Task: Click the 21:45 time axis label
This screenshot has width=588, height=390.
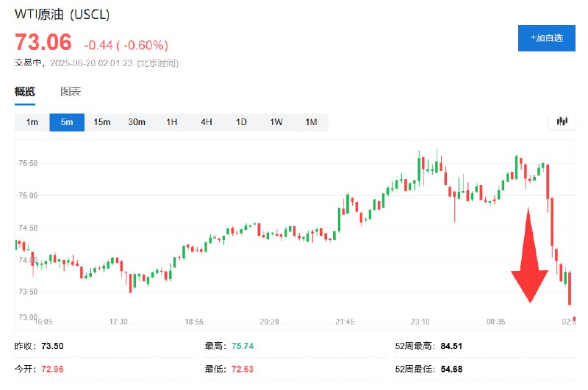Action: pyautogui.click(x=345, y=322)
